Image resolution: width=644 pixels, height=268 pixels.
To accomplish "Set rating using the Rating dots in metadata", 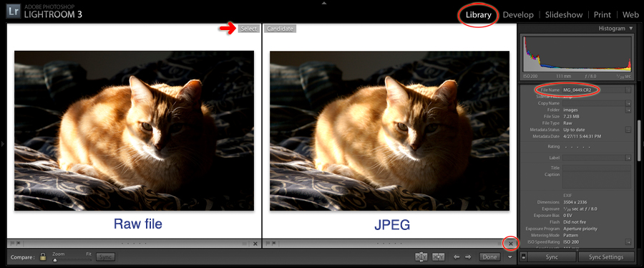I will 577,147.
